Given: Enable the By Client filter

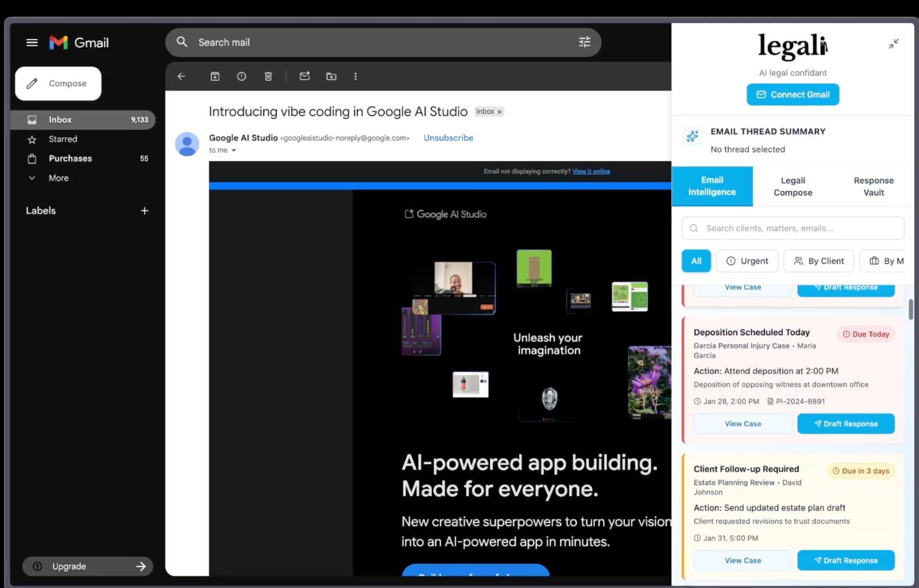Looking at the screenshot, I should 818,261.
